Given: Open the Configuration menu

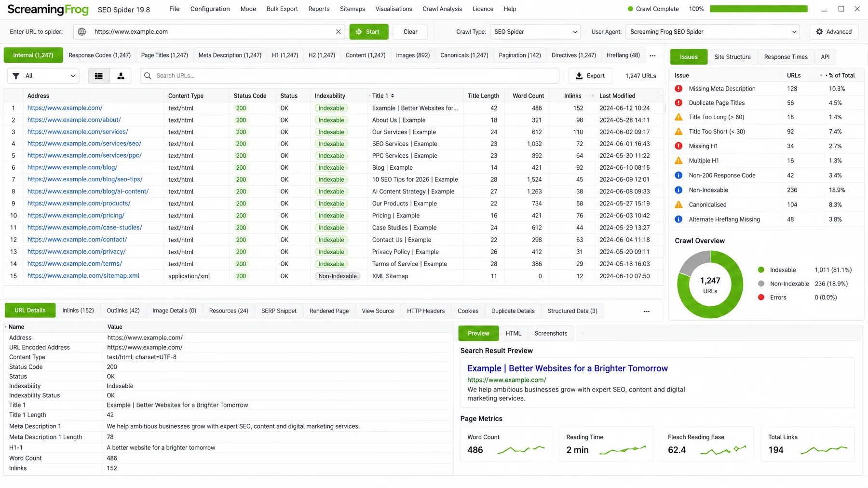Looking at the screenshot, I should coord(210,9).
